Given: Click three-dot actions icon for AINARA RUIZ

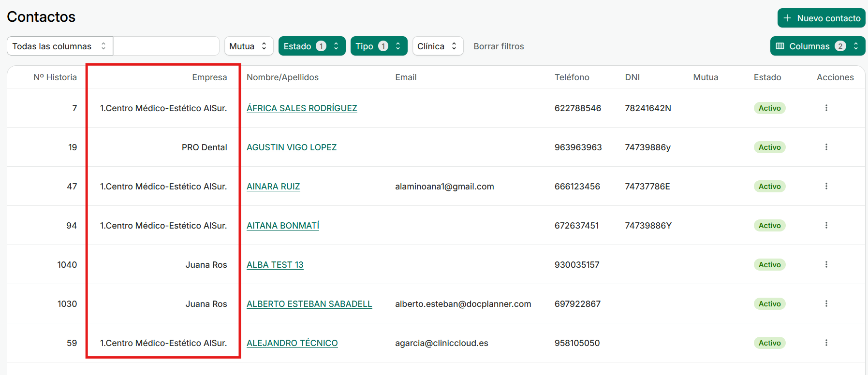Looking at the screenshot, I should 826,186.
